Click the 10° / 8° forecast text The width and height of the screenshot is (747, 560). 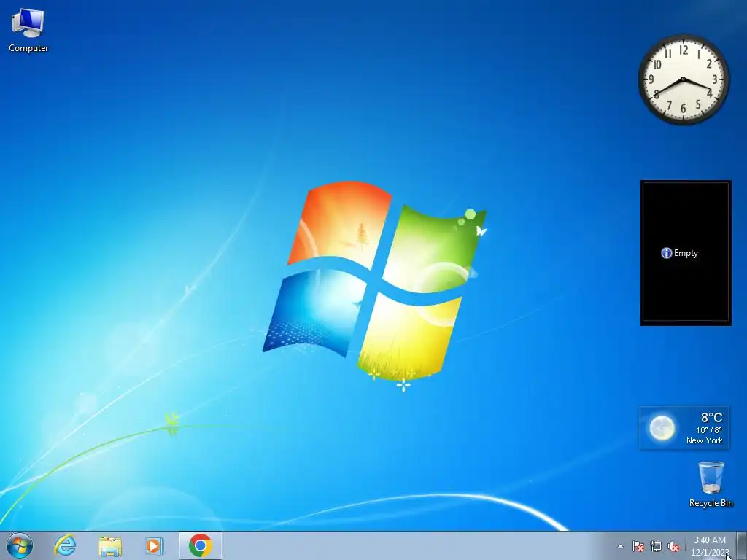(709, 430)
